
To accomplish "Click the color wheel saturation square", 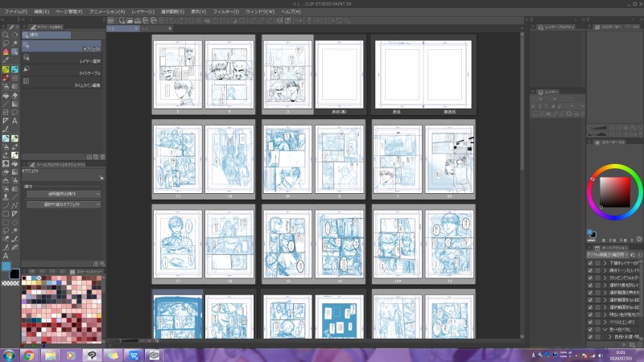I will (614, 192).
